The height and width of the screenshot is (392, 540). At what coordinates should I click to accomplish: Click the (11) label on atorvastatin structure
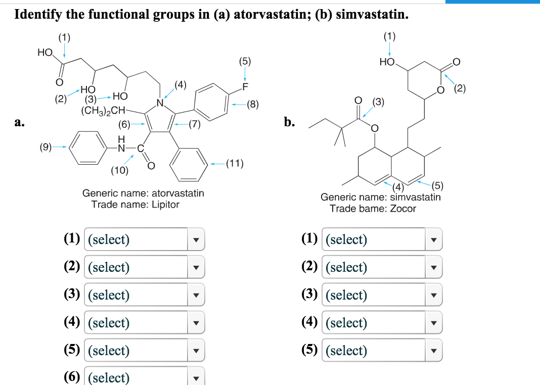pyautogui.click(x=236, y=163)
